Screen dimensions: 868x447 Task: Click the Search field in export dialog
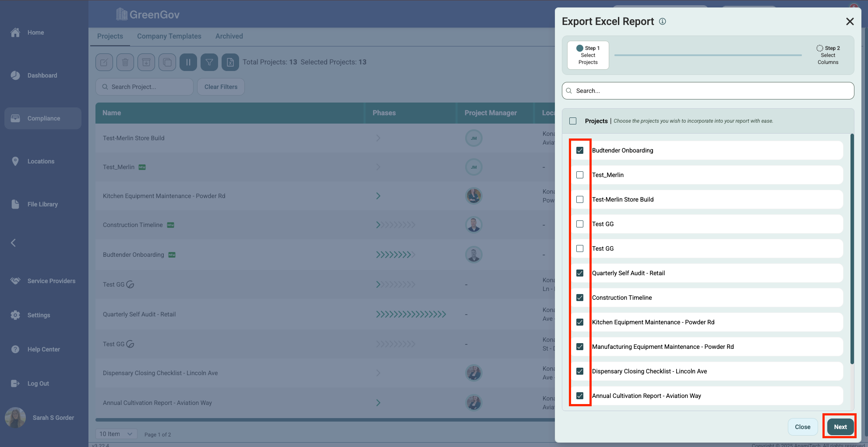pyautogui.click(x=708, y=91)
